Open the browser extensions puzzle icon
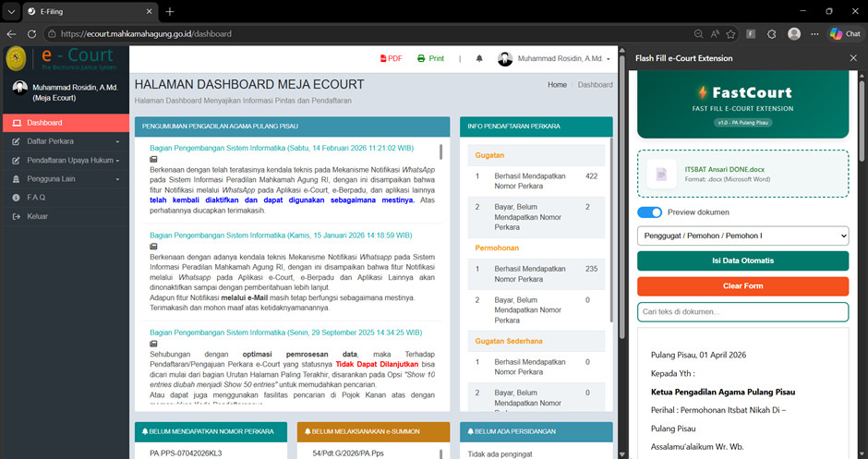 (770, 33)
